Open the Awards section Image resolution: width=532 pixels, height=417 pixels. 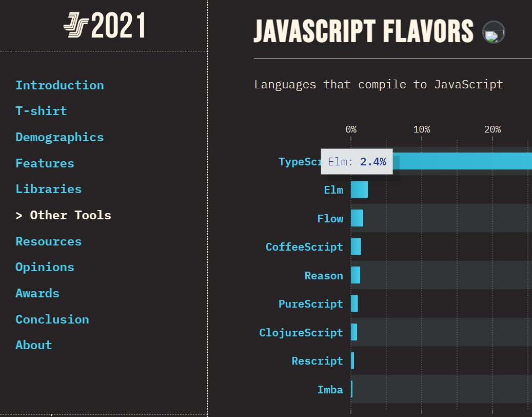click(x=37, y=293)
